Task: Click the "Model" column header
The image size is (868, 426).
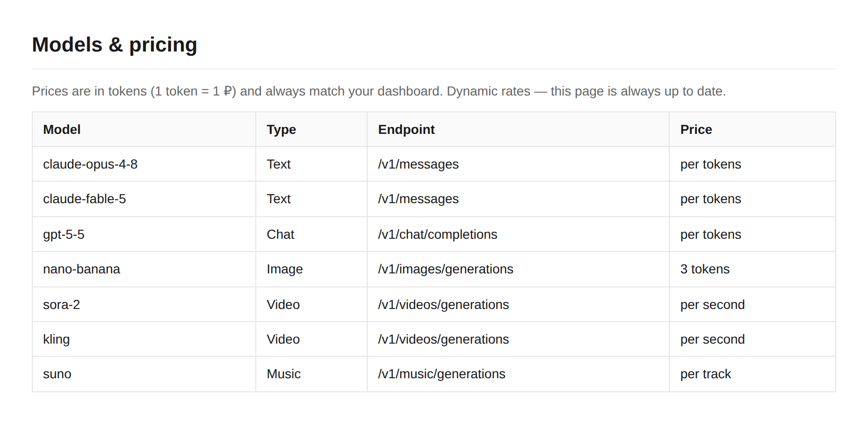Action: tap(144, 130)
